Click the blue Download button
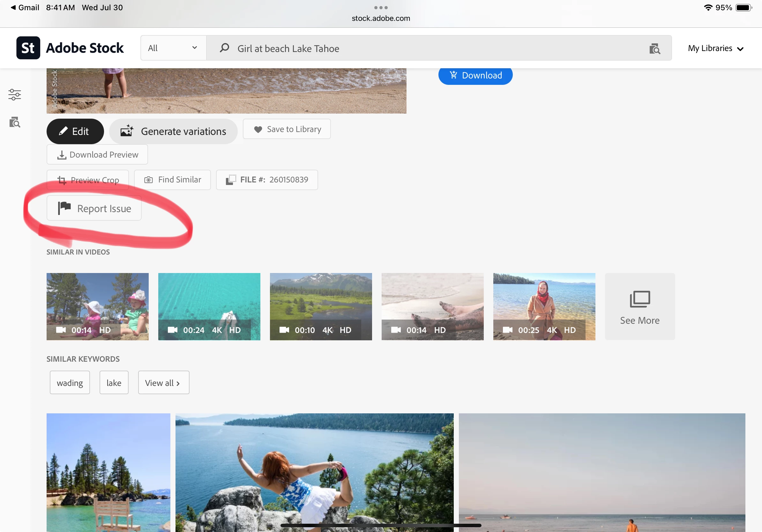The width and height of the screenshot is (762, 532). [475, 76]
